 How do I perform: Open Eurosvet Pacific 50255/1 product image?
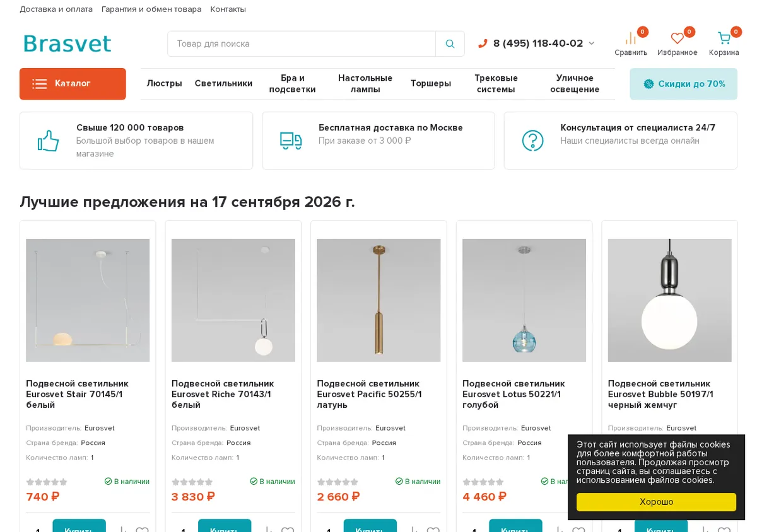click(378, 300)
